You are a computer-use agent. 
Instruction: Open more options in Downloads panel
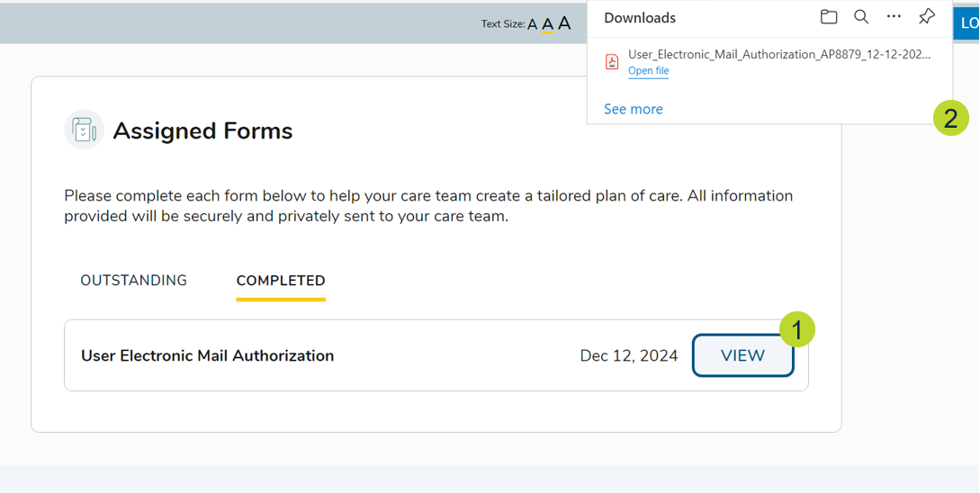point(894,17)
